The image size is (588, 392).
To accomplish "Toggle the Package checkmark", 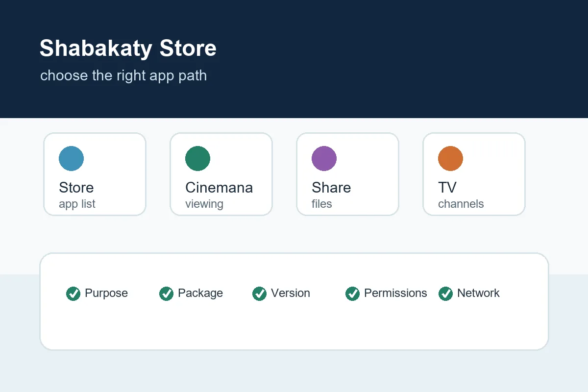I will coord(167,294).
